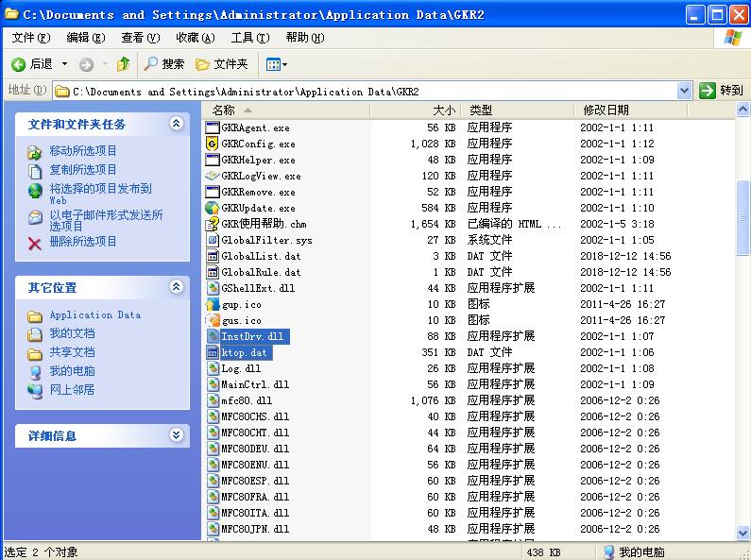
Task: Click the GKRRemove.exe file icon
Action: [212, 192]
